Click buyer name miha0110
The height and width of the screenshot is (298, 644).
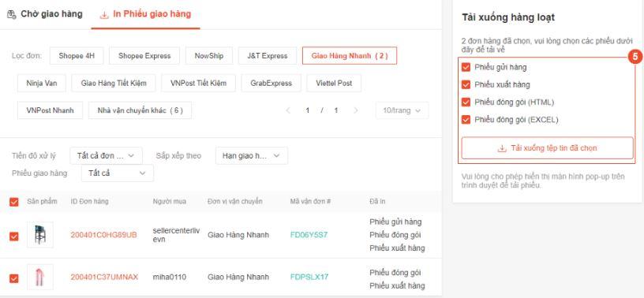169,277
